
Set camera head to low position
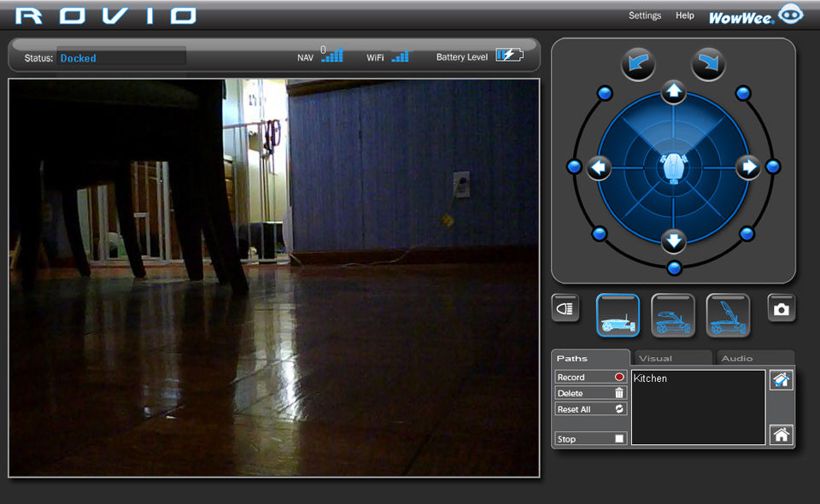point(618,315)
